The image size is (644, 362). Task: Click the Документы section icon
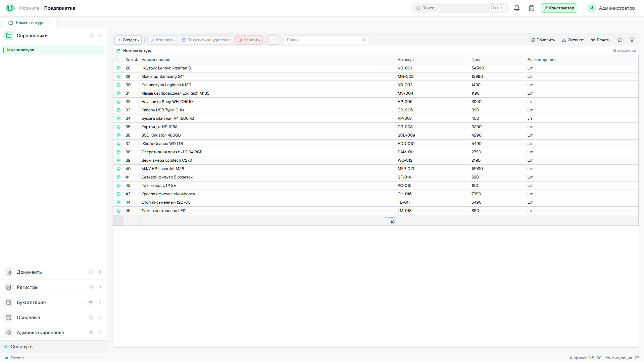coord(9,272)
